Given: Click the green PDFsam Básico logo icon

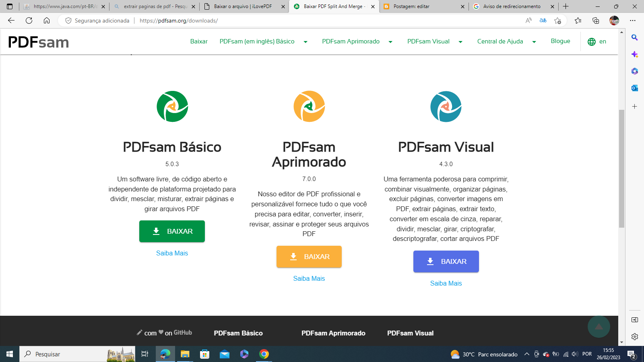Looking at the screenshot, I should tap(172, 107).
